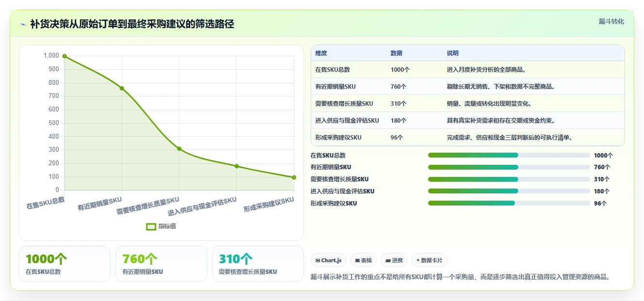This screenshot has width=644, height=301.
Task: Click description 销量、流量或转化出现明显变化
Action: pos(489,104)
